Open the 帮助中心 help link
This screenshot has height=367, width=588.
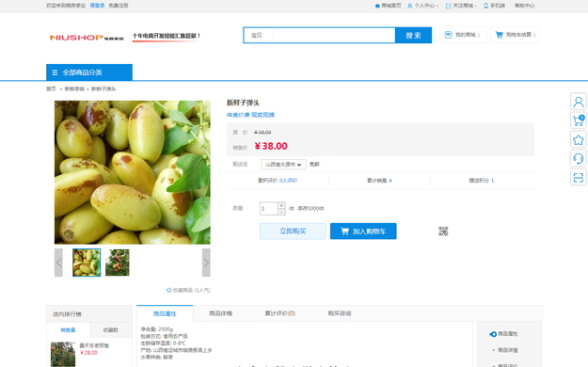524,6
